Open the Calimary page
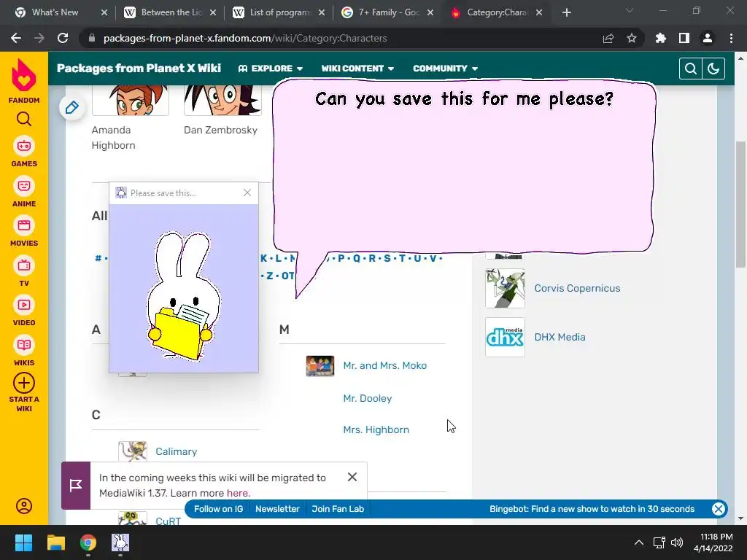The image size is (747, 560). (177, 451)
